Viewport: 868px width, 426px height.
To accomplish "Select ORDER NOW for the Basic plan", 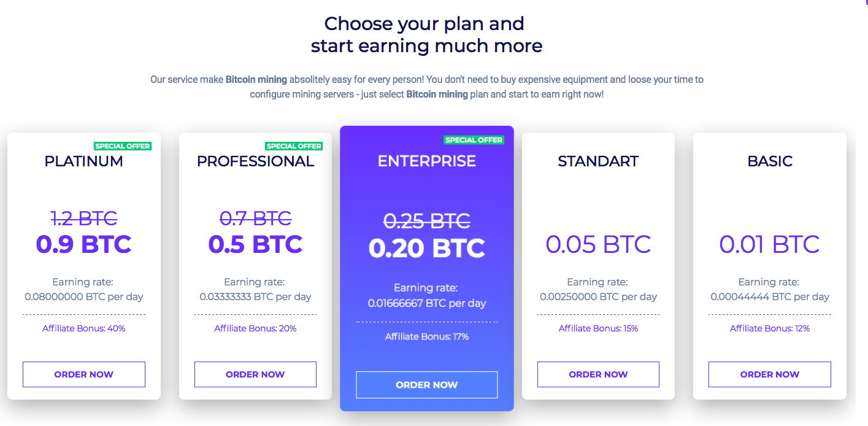I will [x=769, y=374].
